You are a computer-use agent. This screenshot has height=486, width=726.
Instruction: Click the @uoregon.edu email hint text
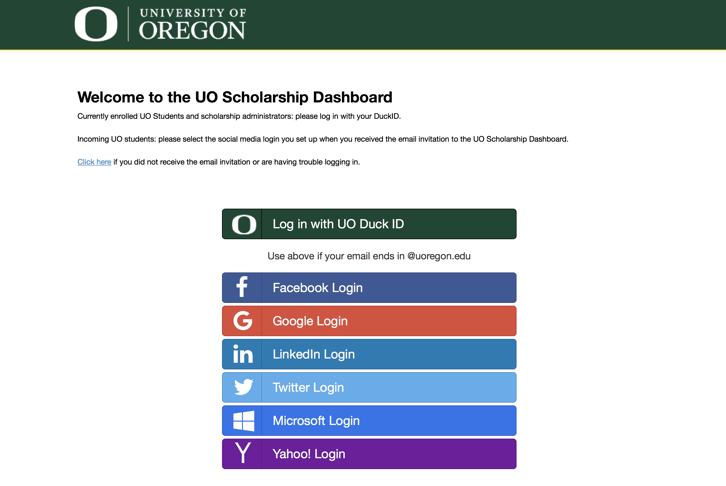coord(369,256)
